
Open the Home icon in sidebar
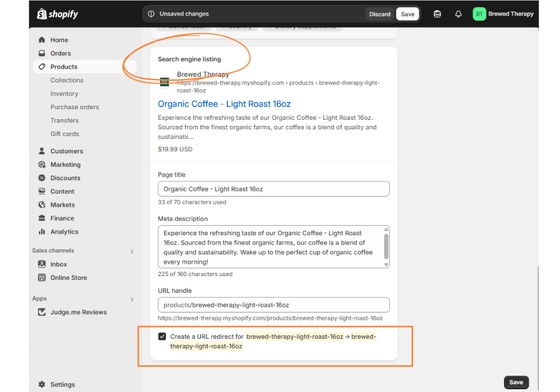(x=42, y=40)
